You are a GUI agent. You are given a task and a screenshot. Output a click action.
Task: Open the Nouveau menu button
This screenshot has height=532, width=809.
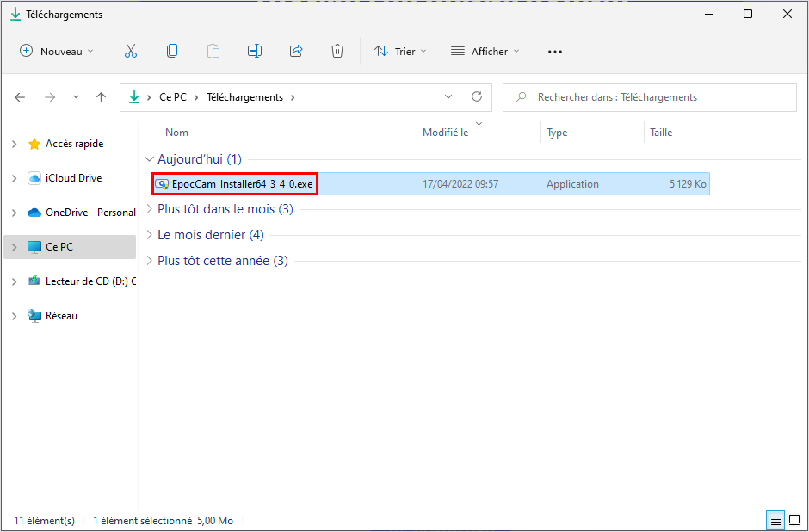(x=56, y=51)
